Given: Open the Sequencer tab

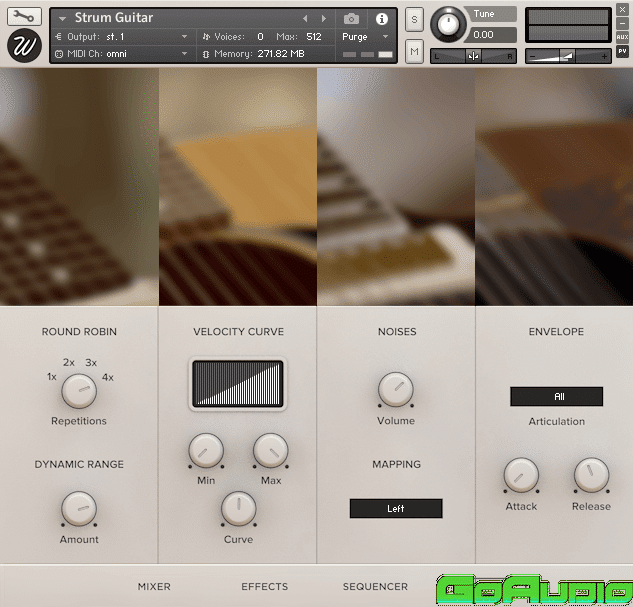Looking at the screenshot, I should 375,587.
